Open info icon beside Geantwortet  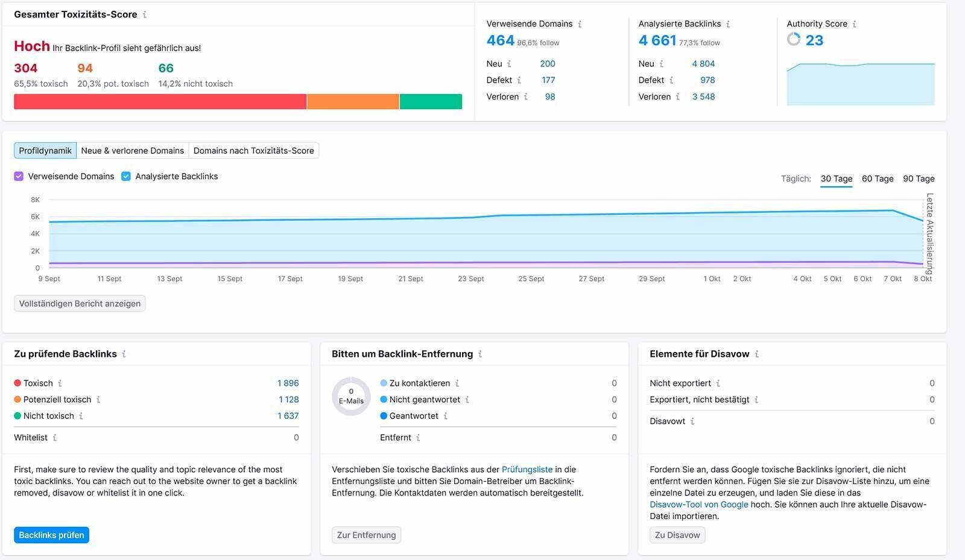(445, 416)
